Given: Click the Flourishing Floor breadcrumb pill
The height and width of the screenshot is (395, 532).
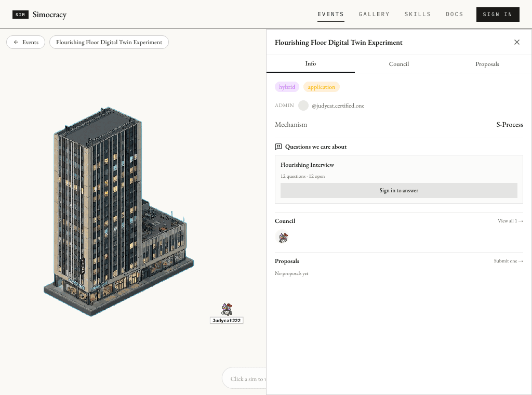Looking at the screenshot, I should pyautogui.click(x=109, y=42).
